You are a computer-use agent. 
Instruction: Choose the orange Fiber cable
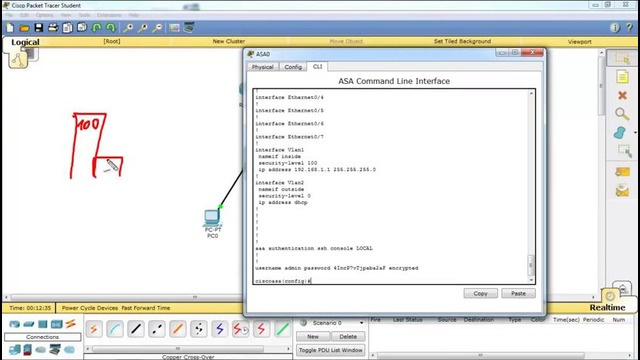tap(178, 329)
